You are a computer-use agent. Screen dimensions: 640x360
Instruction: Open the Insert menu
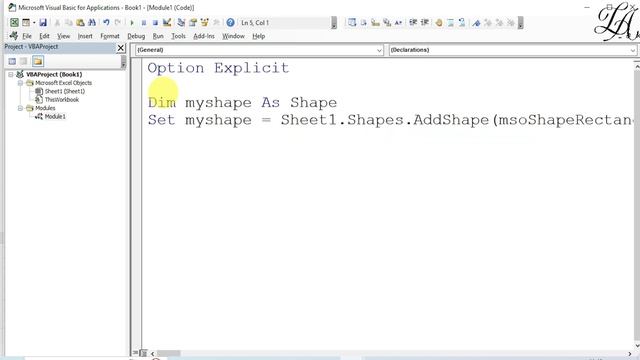coord(85,36)
